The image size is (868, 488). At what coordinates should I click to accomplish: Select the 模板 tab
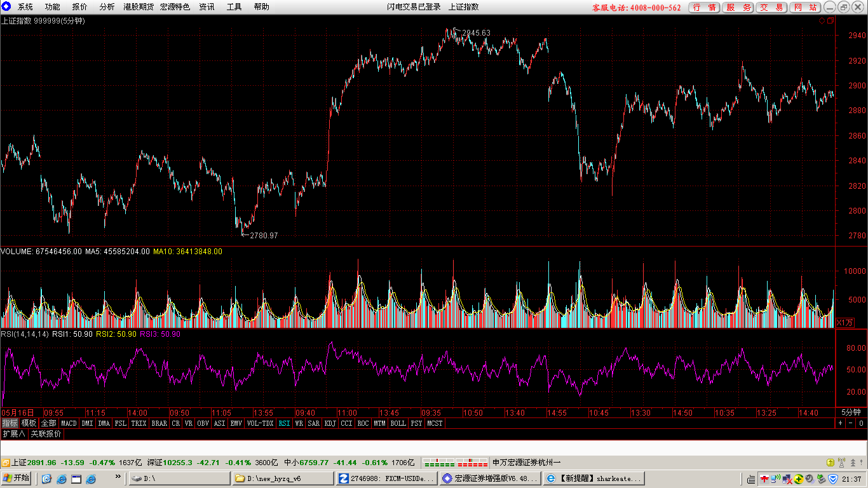[x=29, y=423]
